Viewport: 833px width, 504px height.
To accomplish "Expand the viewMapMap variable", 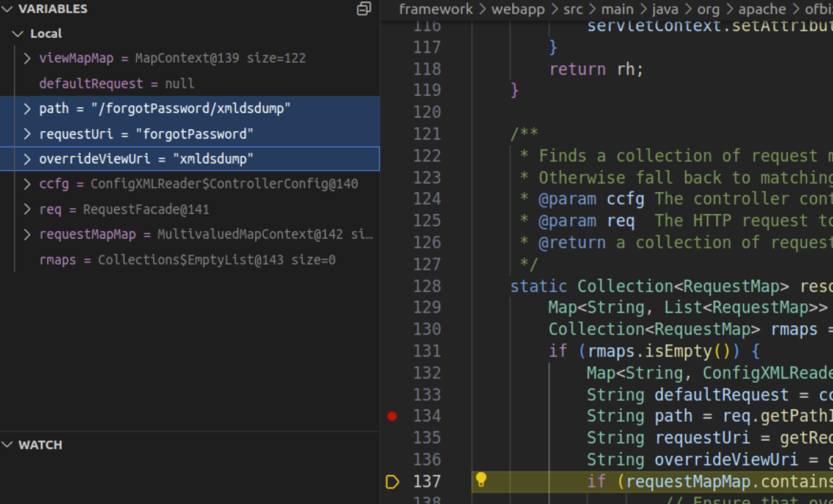I will 27,59.
